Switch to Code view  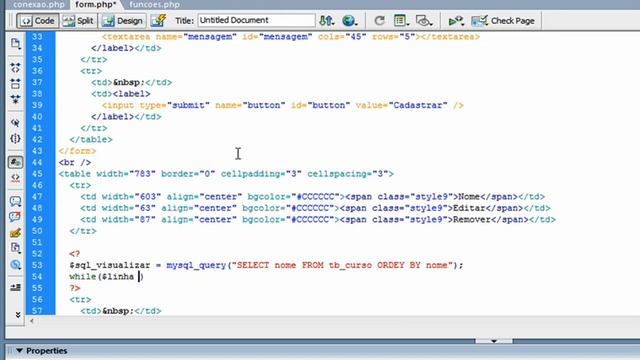click(38, 21)
